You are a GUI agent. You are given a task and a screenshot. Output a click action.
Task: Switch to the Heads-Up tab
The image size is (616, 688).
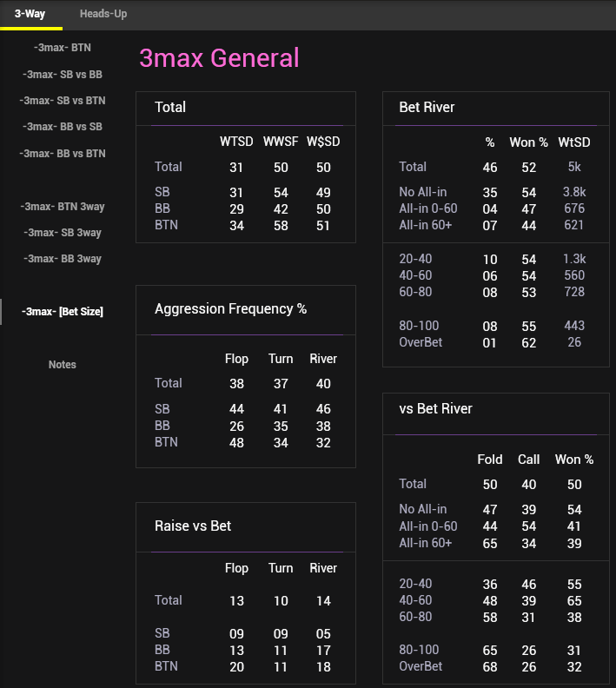(103, 14)
